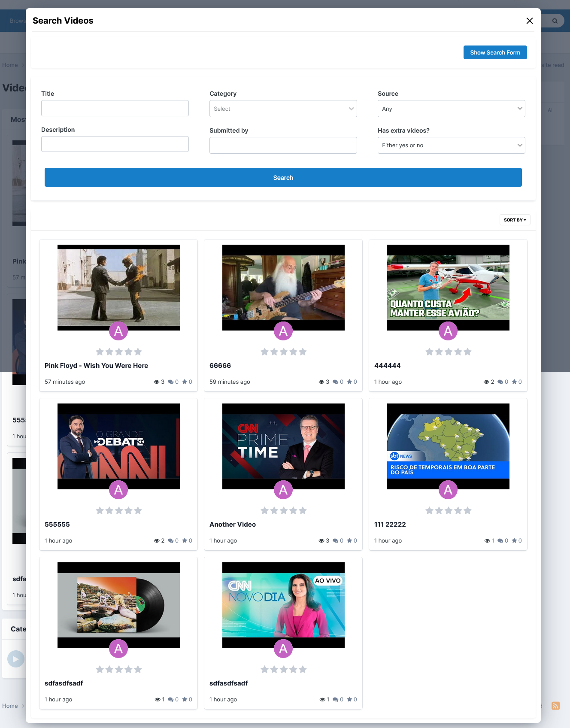
Task: Click the RSS feed icon
Action: coord(555,706)
